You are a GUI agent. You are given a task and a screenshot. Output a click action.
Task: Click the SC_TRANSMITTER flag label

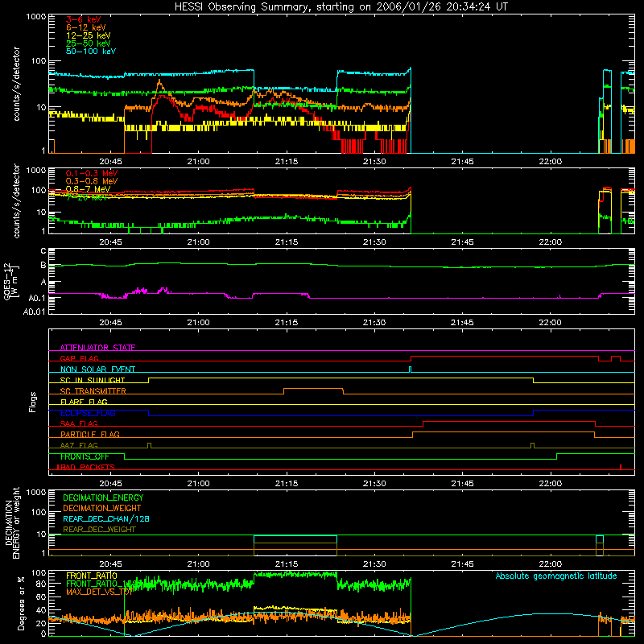(x=93, y=390)
